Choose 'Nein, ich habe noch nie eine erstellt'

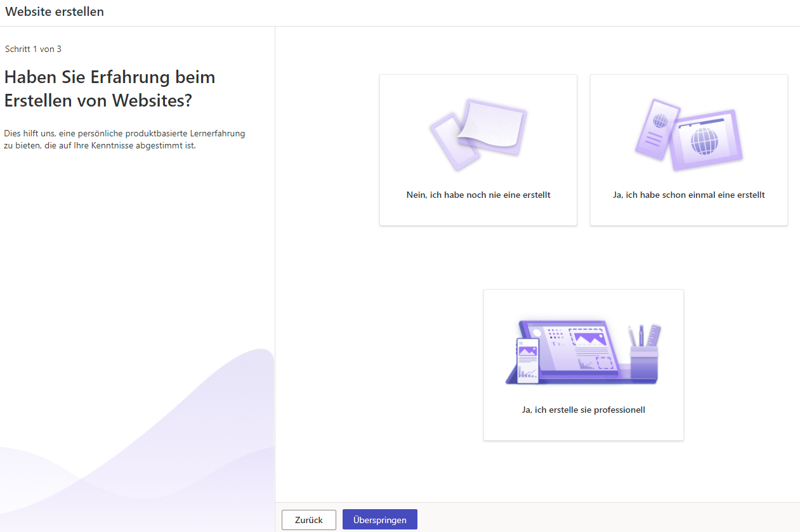coord(478,195)
